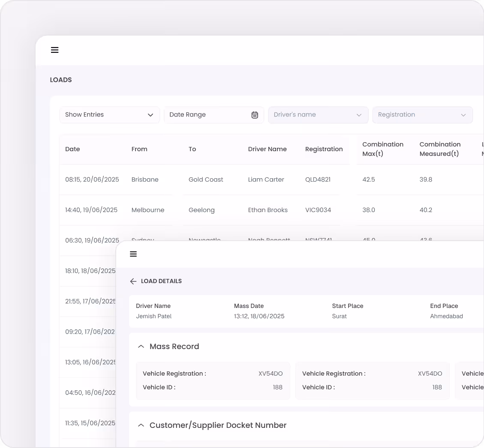Go back using the Load Details arrow
484x448 pixels.
[x=133, y=281]
